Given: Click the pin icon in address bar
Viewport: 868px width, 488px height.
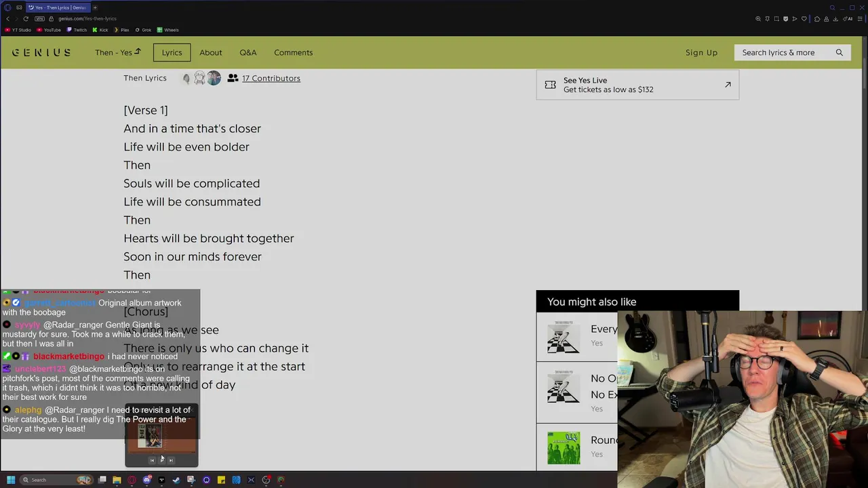Looking at the screenshot, I should point(767,19).
